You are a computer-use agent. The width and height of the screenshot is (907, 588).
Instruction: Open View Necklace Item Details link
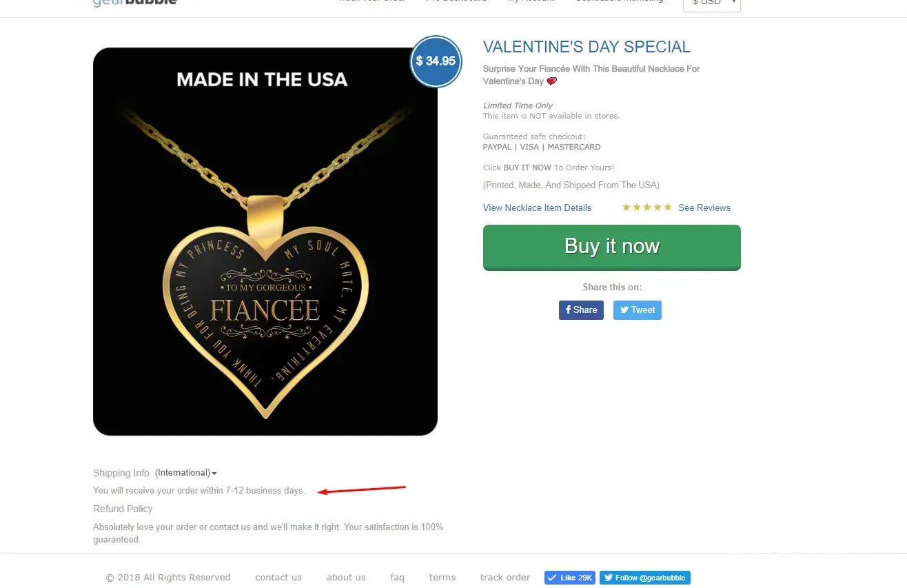point(537,207)
